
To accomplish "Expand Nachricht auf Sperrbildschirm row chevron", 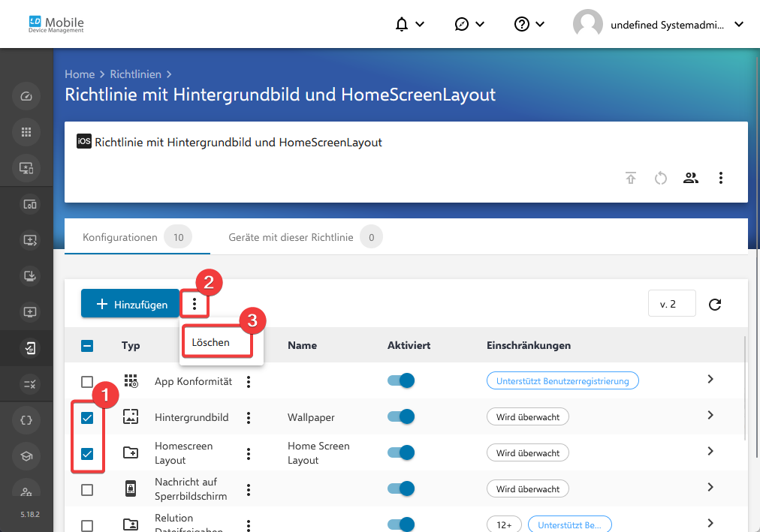I will 710,487.
